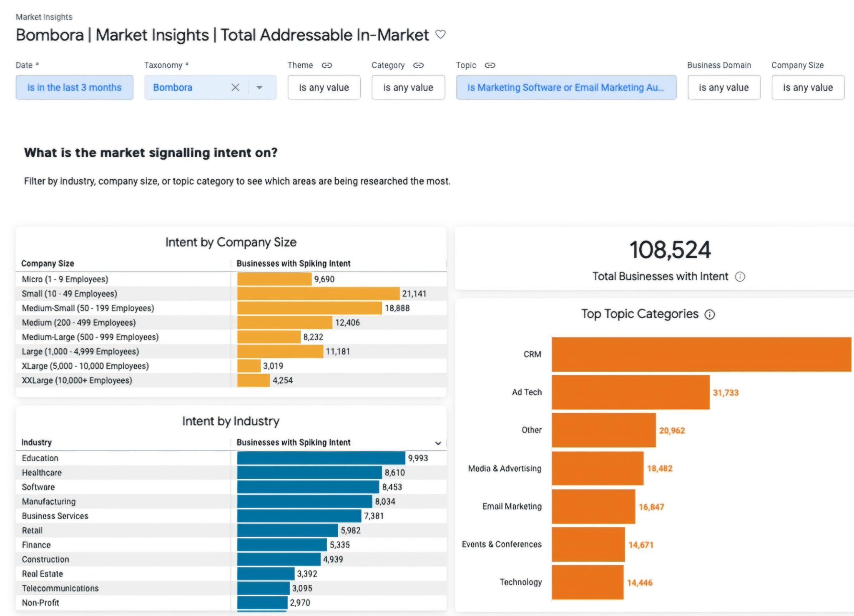Open the info icon beside Total Businesses with Intent
The height and width of the screenshot is (616, 854).
point(740,277)
